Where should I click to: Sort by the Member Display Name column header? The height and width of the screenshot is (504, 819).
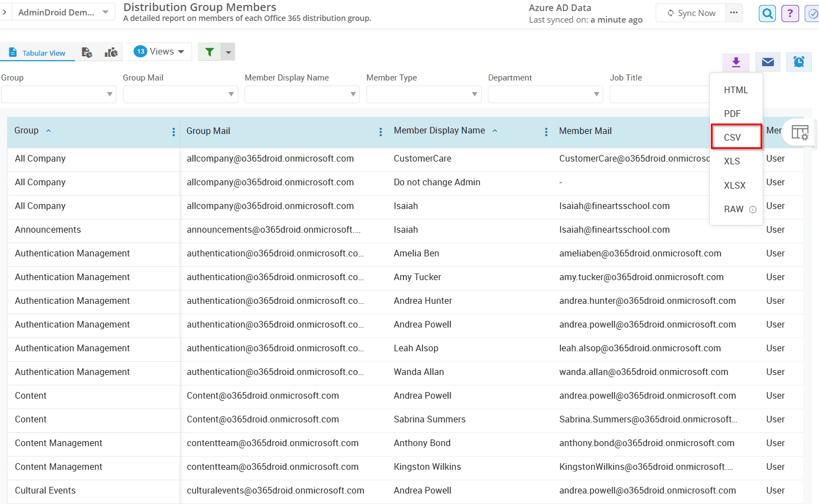(x=439, y=131)
